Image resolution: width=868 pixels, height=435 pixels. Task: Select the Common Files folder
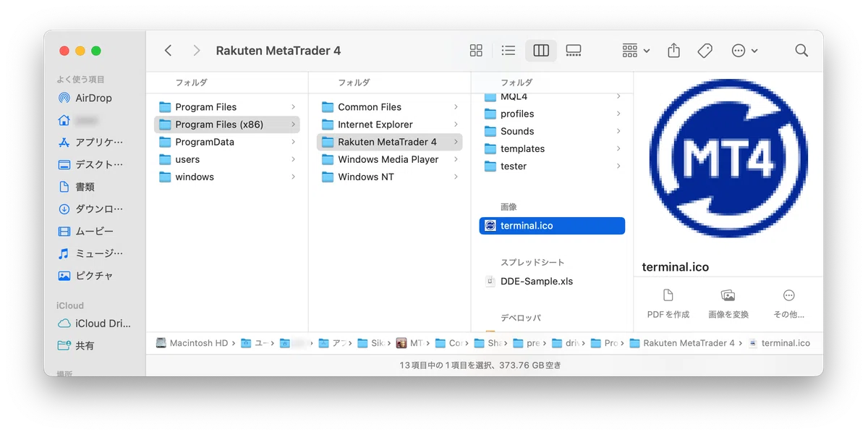pos(389,107)
